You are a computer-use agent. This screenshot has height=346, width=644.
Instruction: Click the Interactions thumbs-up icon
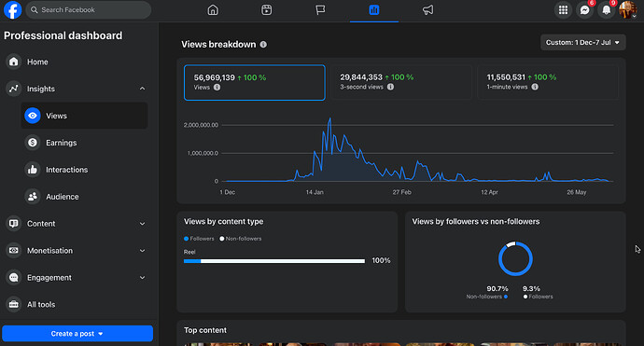click(33, 170)
